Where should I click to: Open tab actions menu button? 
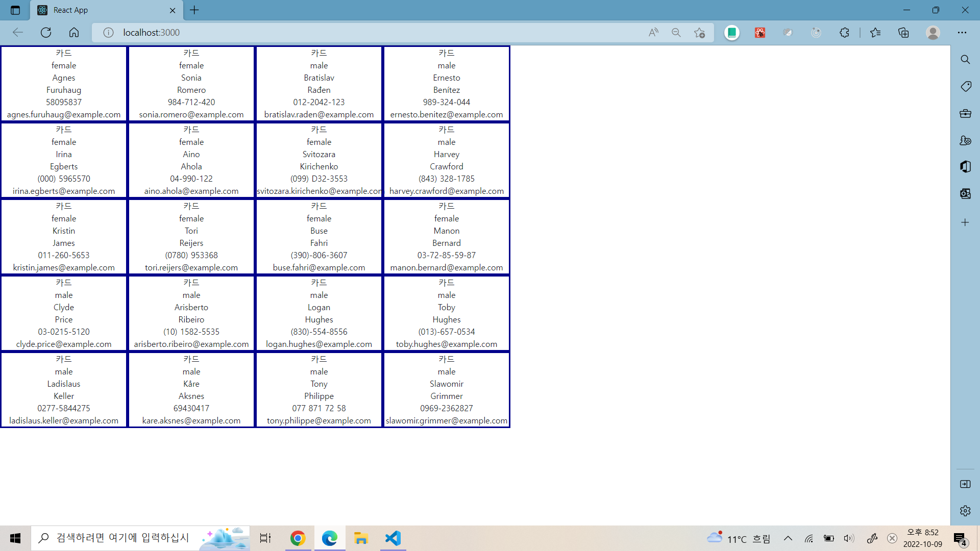(15, 10)
